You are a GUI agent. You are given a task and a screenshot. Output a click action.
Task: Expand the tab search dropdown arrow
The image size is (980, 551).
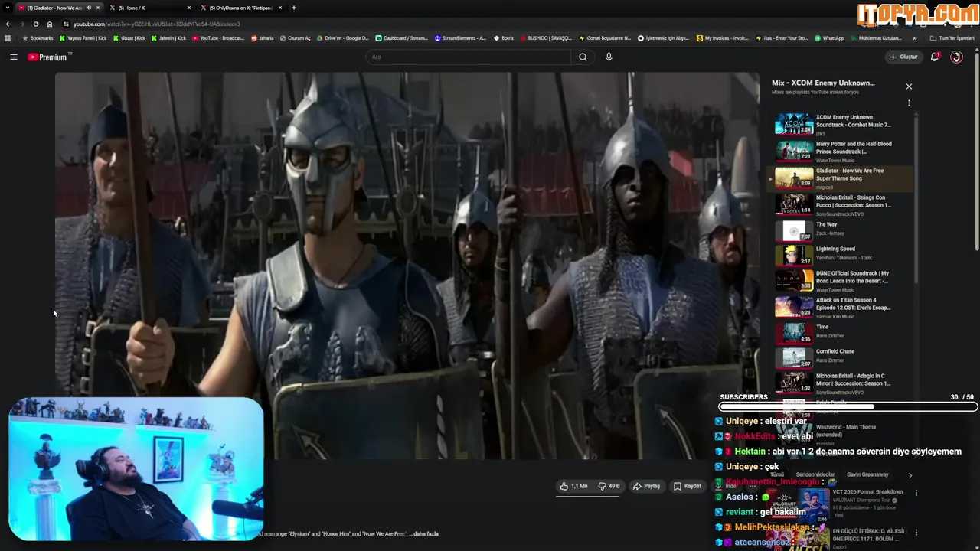8,8
